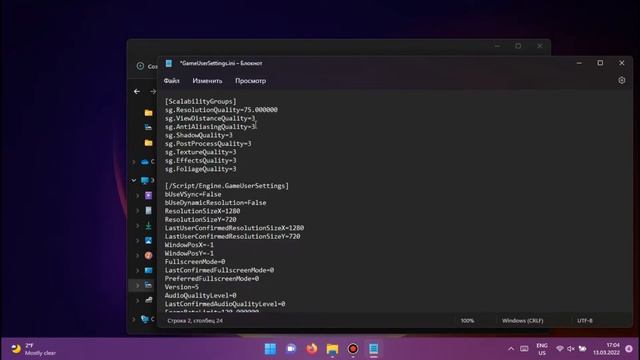The width and height of the screenshot is (640, 360).
Task: Select the Network icon in Explorer sidebar
Action: (x=145, y=319)
